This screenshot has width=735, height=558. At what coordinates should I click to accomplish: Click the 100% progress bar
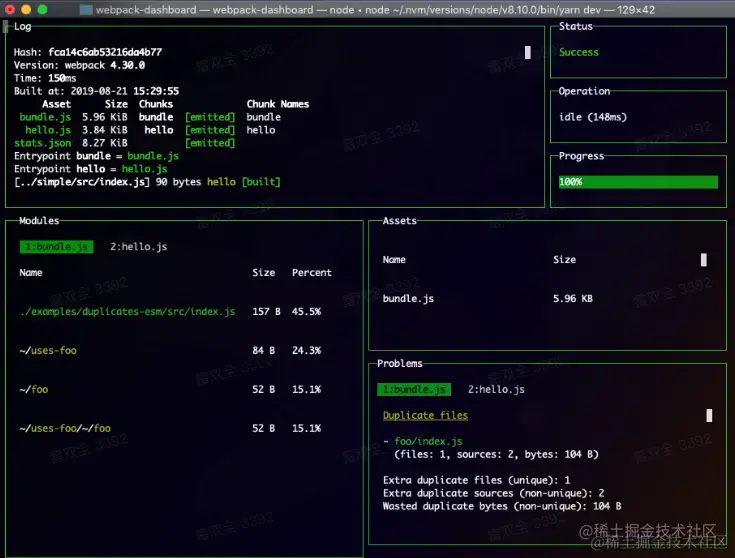click(638, 182)
